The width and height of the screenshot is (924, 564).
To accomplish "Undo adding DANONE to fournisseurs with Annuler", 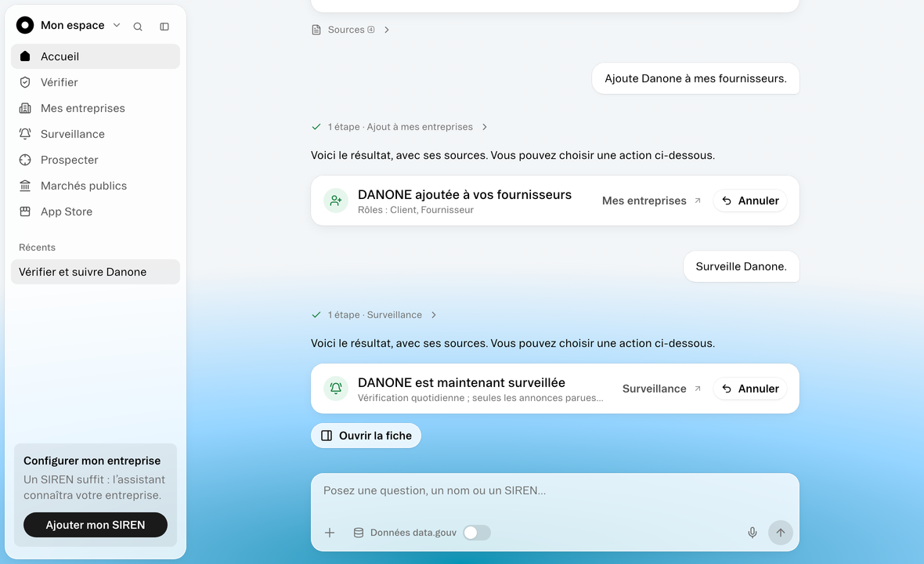I will tap(750, 201).
